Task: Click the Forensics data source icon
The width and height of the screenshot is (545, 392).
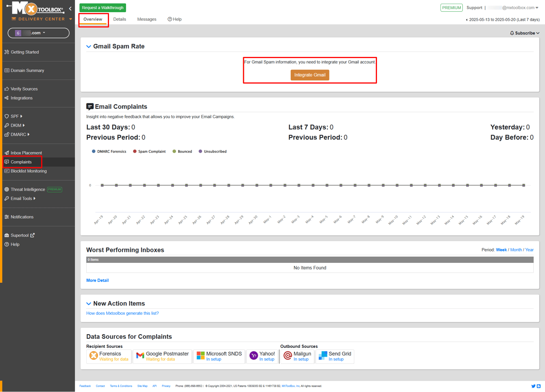Action: click(94, 356)
